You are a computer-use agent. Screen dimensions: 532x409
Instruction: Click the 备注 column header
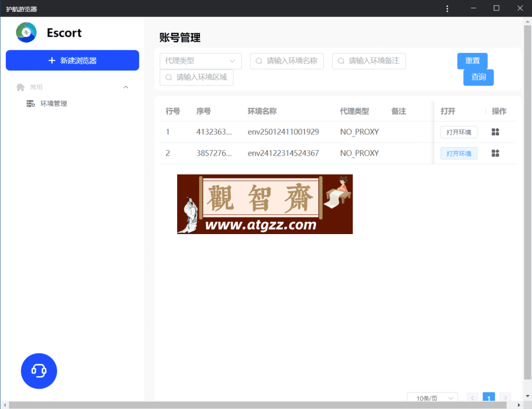398,111
